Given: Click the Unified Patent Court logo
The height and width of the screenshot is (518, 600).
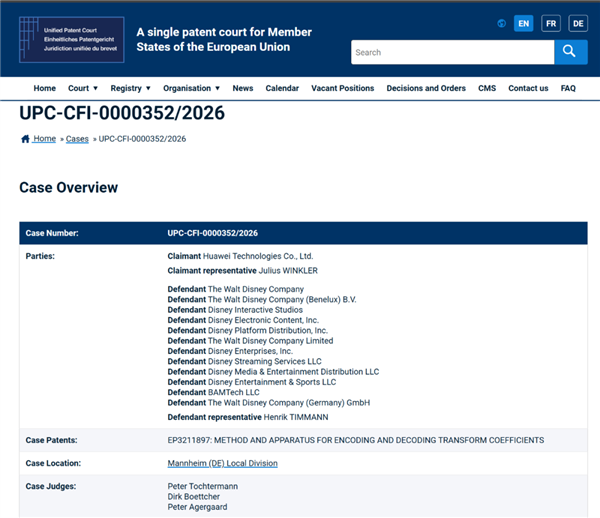Looking at the screenshot, I should [71, 39].
